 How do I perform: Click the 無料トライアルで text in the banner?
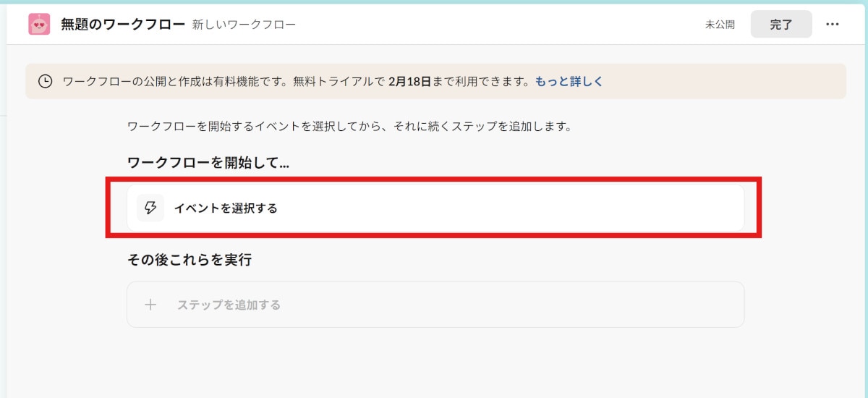click(339, 81)
